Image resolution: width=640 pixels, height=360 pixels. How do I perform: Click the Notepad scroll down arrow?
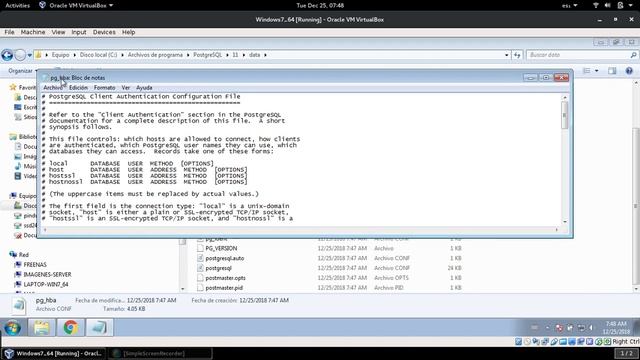pyautogui.click(x=565, y=222)
